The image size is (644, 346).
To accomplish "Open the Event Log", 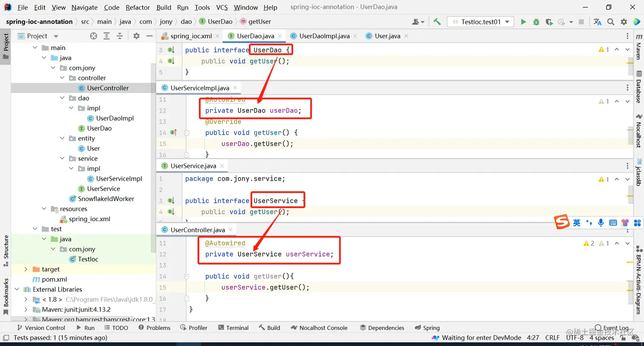I will click(x=612, y=328).
